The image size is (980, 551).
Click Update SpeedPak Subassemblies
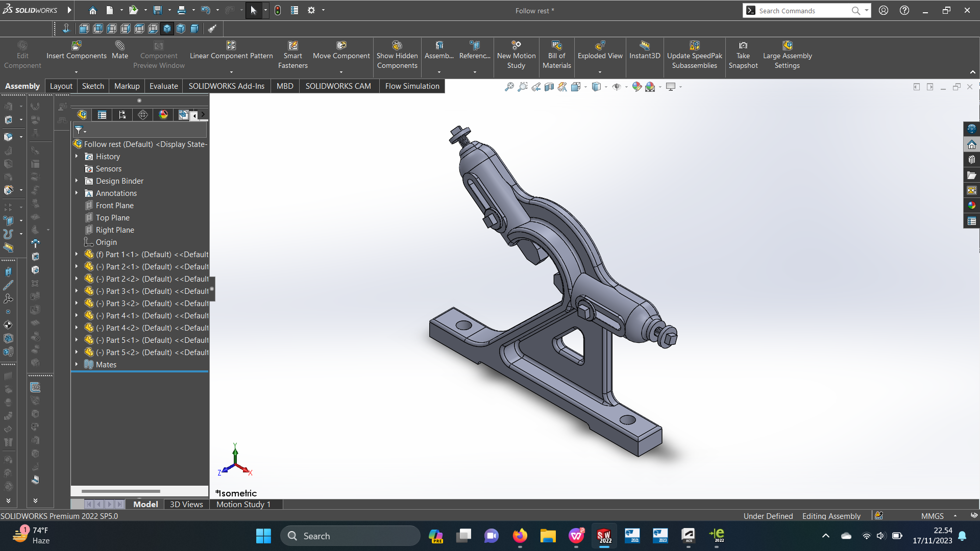pyautogui.click(x=694, y=55)
